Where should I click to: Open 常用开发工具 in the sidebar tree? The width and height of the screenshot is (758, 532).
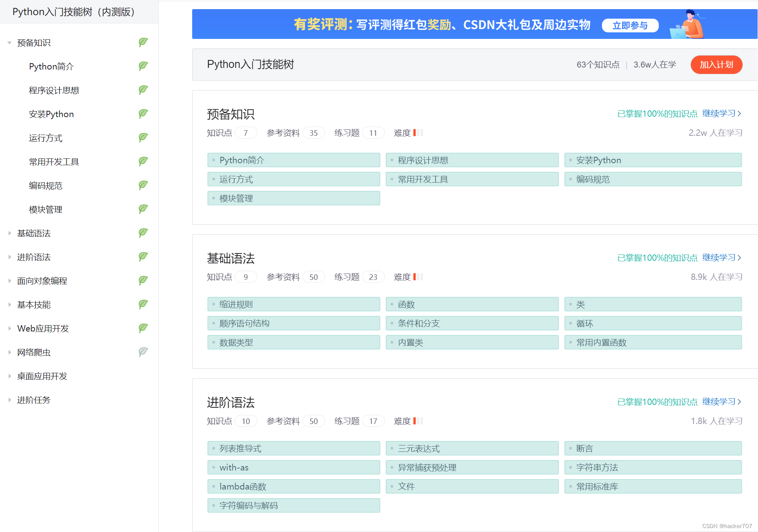click(54, 162)
